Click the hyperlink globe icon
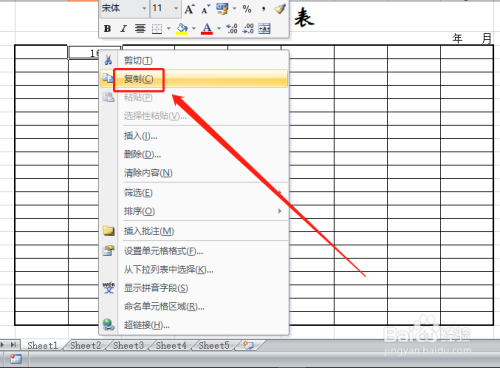Image resolution: width=500 pixels, height=368 pixels. pyautogui.click(x=109, y=324)
